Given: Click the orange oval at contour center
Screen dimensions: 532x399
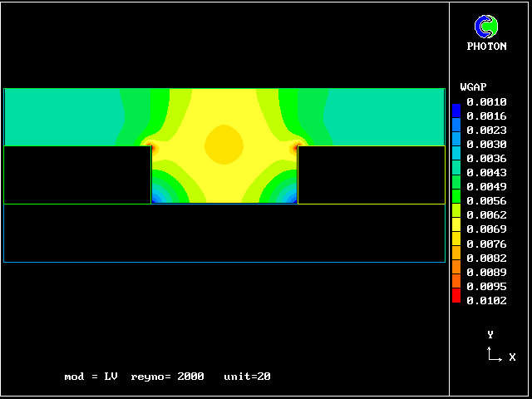Looking at the screenshot, I should (224, 144).
